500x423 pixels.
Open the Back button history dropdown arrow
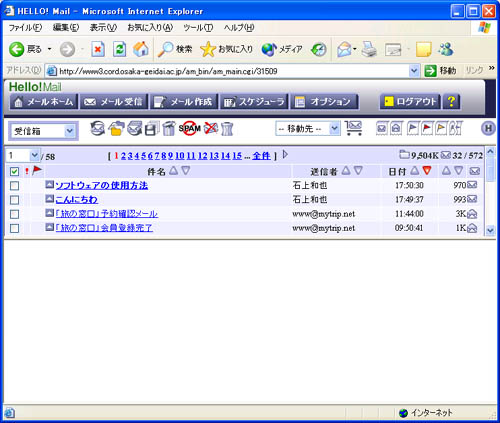49,49
